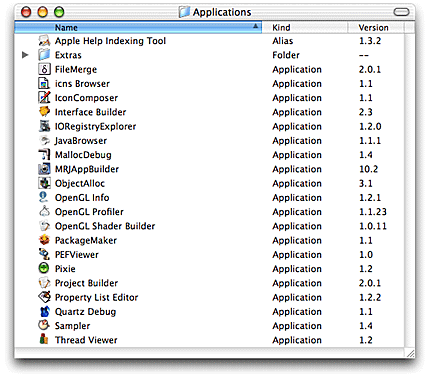Click the PEFViewer icon
Viewport: 428px width, 377px height.
click(x=44, y=254)
